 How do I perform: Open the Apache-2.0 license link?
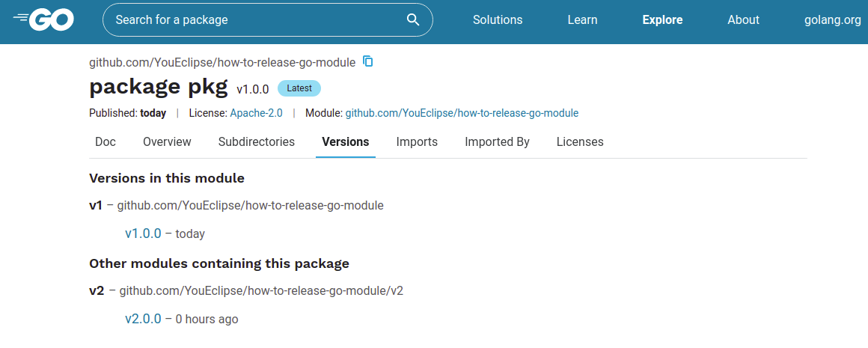point(257,113)
